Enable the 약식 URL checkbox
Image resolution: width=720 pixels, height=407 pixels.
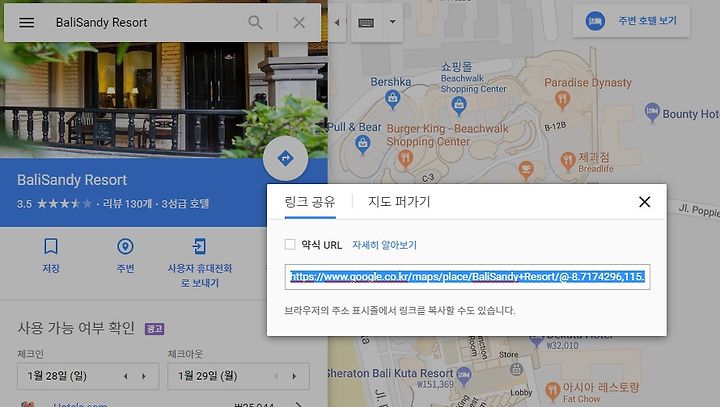290,244
